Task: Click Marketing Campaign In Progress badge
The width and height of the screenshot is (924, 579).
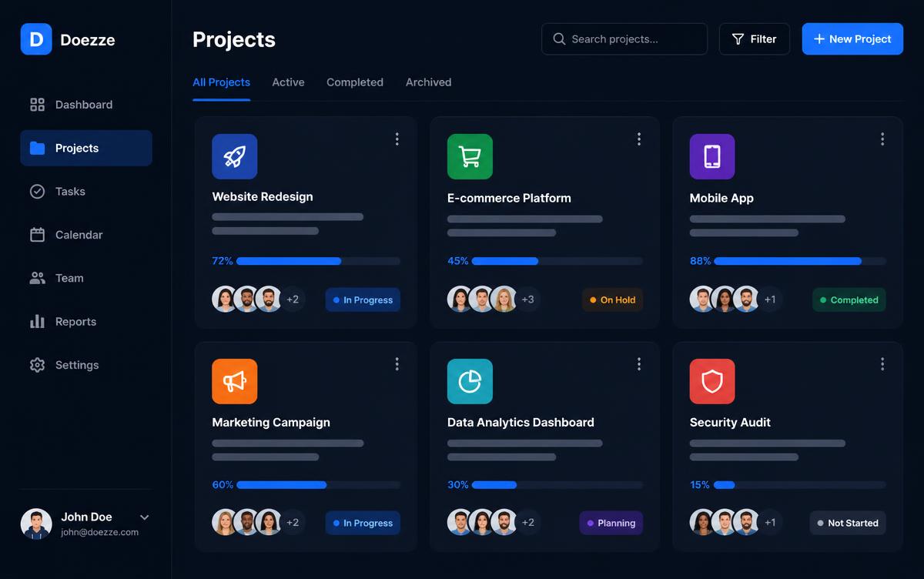Action: point(363,524)
